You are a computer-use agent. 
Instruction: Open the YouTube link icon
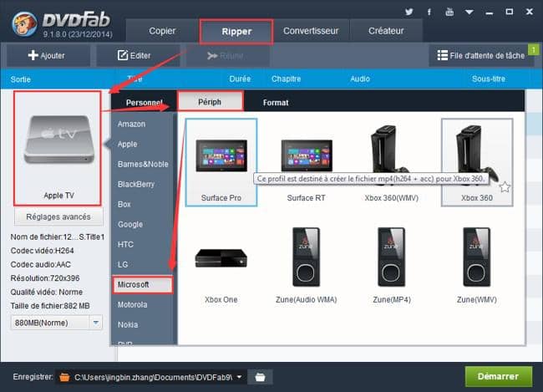(449, 12)
